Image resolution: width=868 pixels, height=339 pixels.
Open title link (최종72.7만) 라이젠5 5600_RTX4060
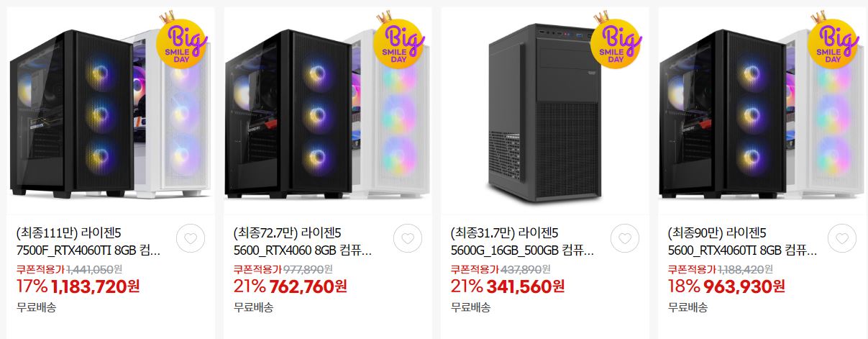tap(306, 242)
